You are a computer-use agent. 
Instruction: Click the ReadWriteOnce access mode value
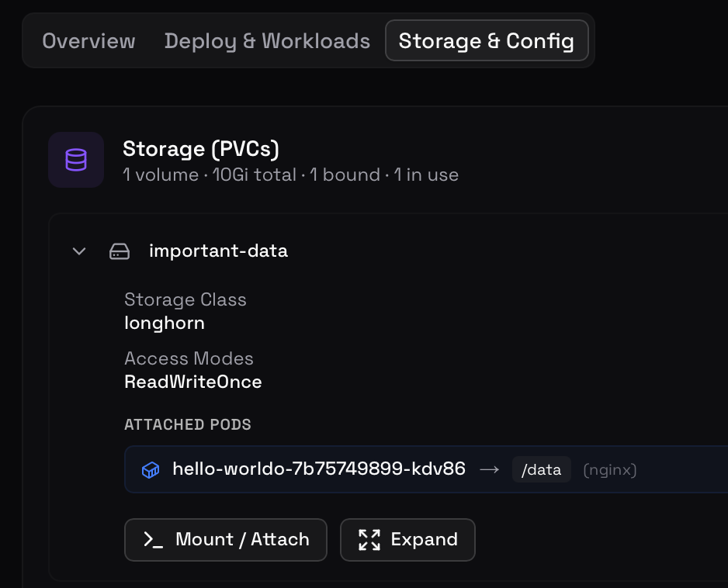pyautogui.click(x=192, y=382)
